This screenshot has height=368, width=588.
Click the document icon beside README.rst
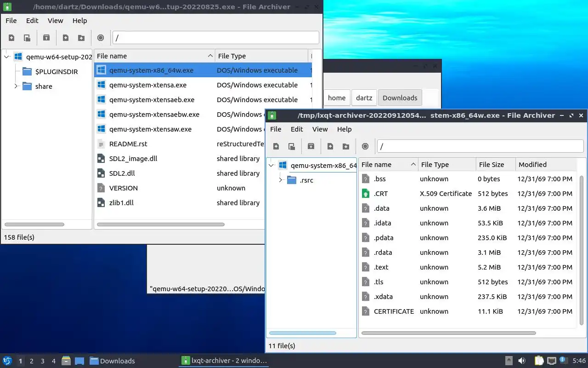[101, 144]
